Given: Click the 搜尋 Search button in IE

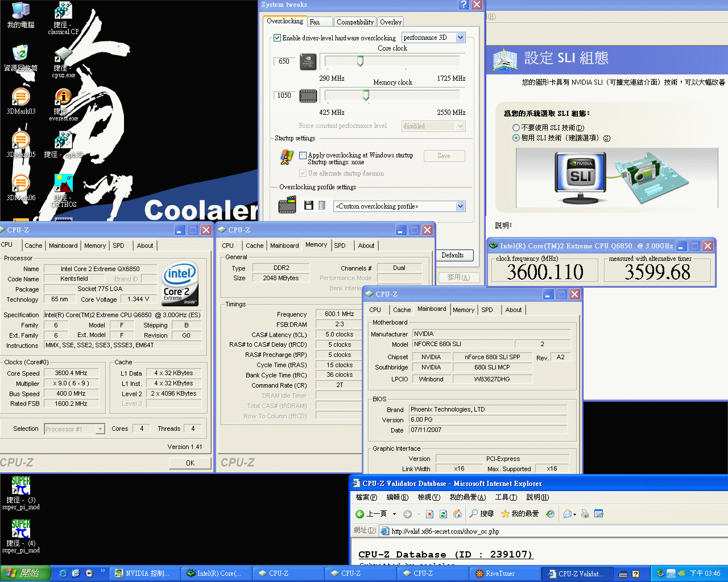Looking at the screenshot, I should tap(481, 514).
